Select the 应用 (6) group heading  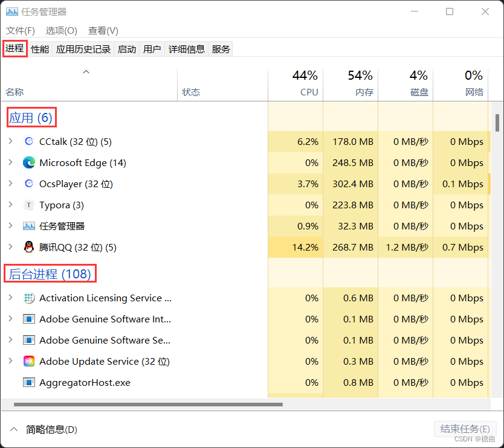[x=31, y=118]
